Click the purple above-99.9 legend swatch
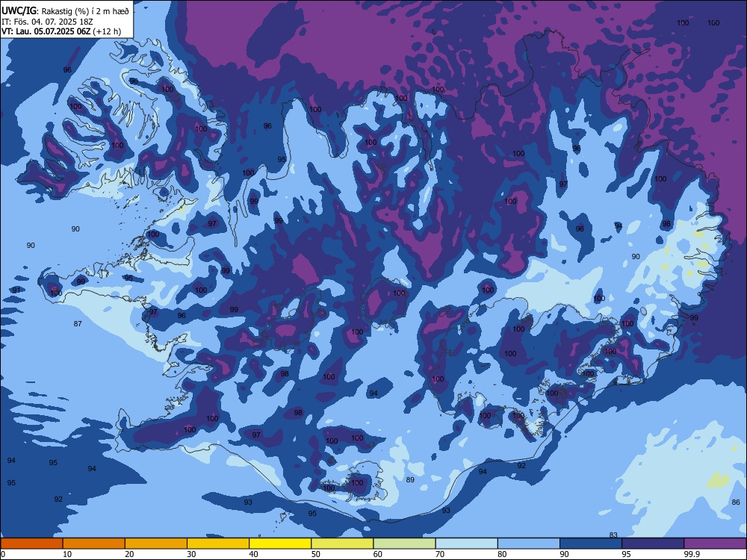Image resolution: width=747 pixels, height=560 pixels. click(715, 544)
